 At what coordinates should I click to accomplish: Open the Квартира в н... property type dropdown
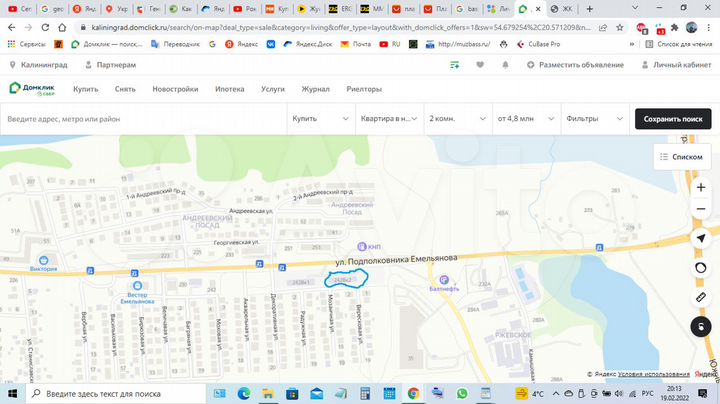389,118
